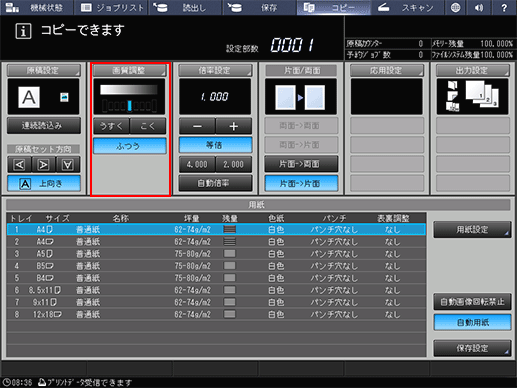Open the ジョブリスト job list tab
Screen dimensions: 517x388
112,7
